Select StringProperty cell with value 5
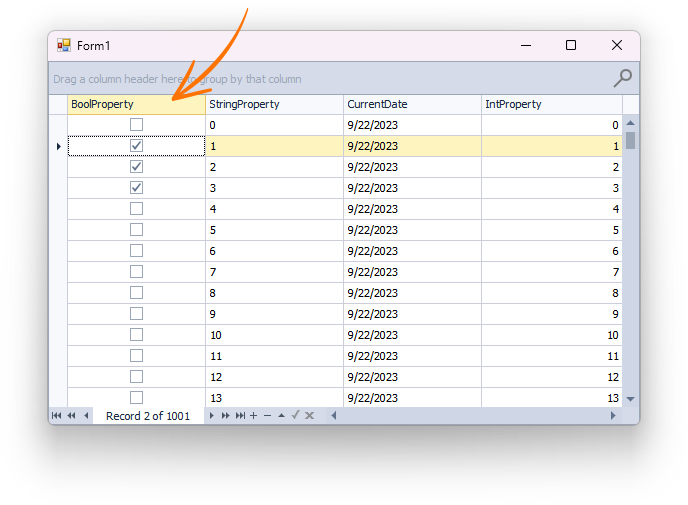688x505 pixels. tap(274, 230)
